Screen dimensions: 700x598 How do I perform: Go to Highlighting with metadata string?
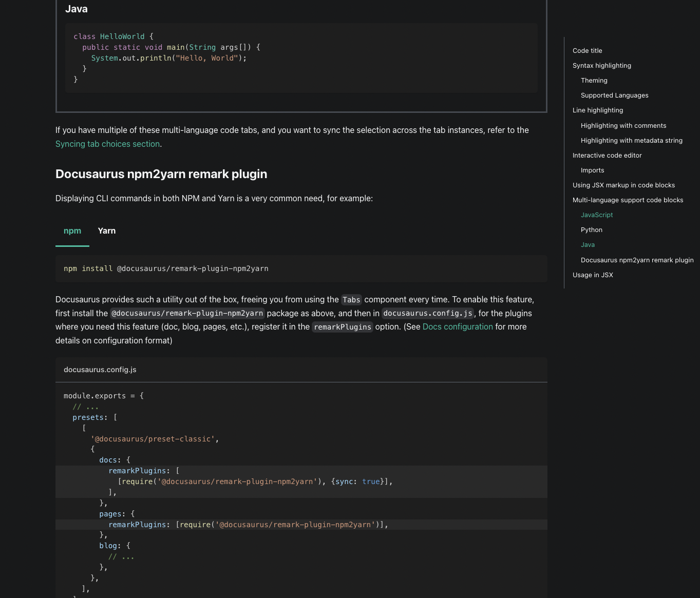632,141
